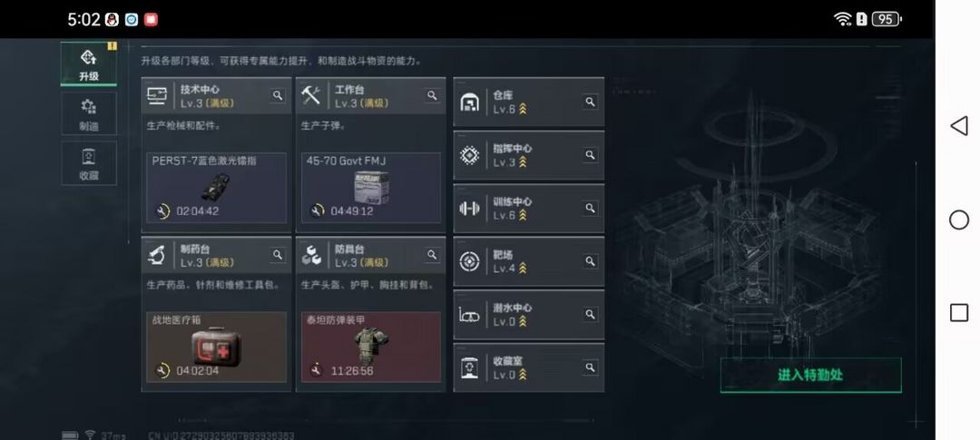
Task: Open 潜水中心 magnifier icon
Action: point(590,315)
